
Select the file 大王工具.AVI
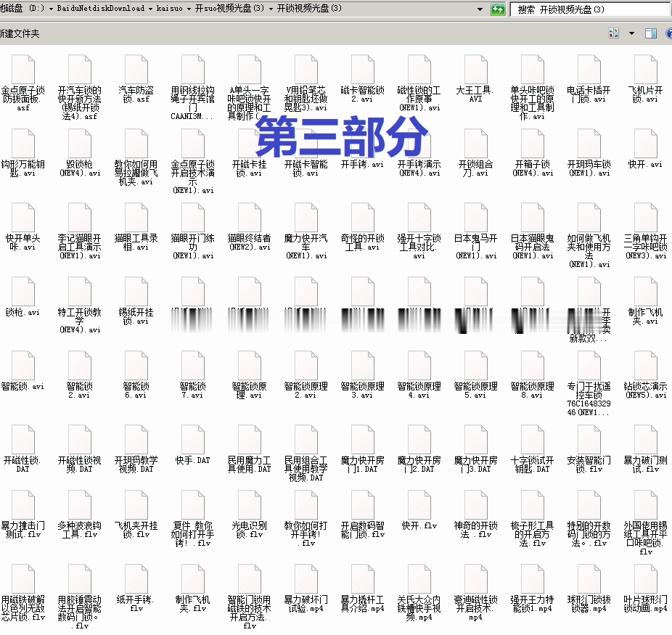(x=475, y=80)
